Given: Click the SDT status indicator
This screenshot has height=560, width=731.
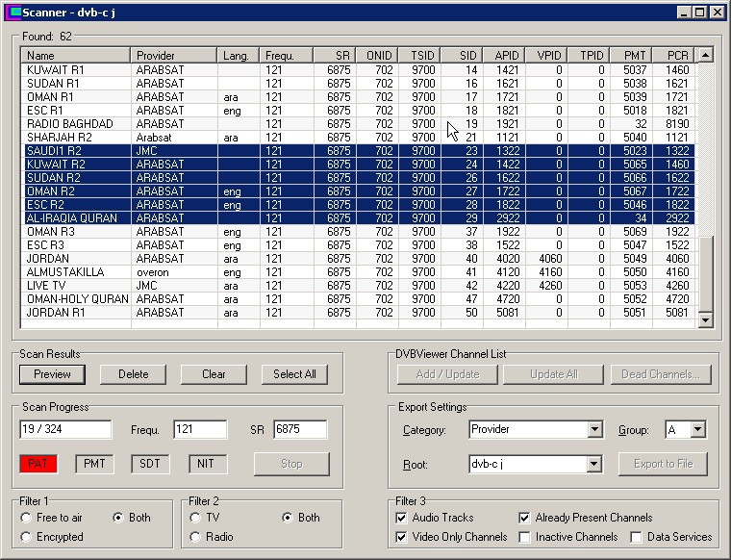Looking at the screenshot, I should click(x=151, y=464).
